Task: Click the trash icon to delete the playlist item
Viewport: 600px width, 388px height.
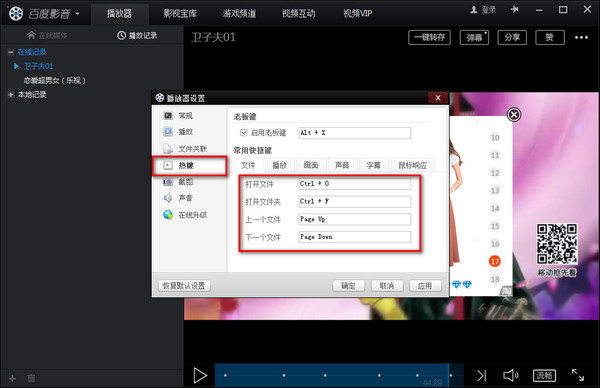Action: point(31,378)
